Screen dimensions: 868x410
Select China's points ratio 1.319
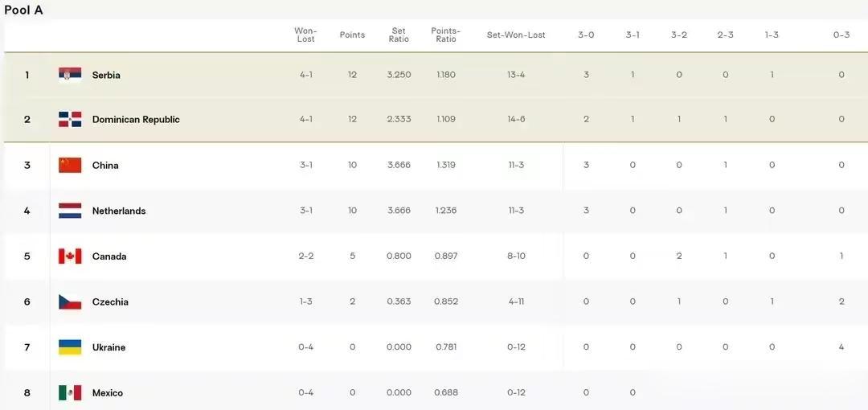coord(445,165)
